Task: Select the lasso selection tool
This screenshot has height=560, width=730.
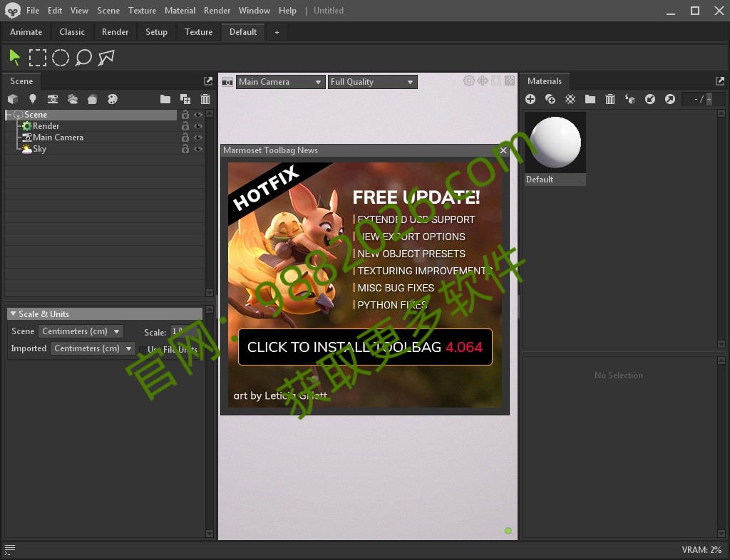Action: click(x=83, y=58)
